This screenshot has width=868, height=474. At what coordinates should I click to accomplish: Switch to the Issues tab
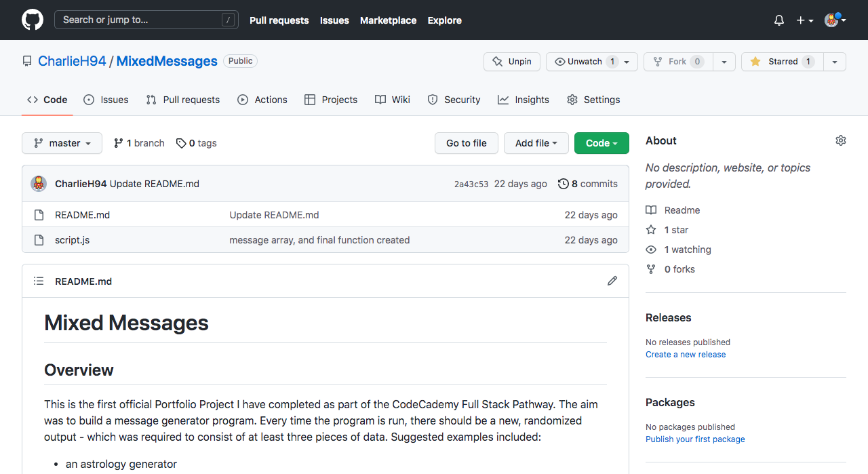click(x=106, y=100)
